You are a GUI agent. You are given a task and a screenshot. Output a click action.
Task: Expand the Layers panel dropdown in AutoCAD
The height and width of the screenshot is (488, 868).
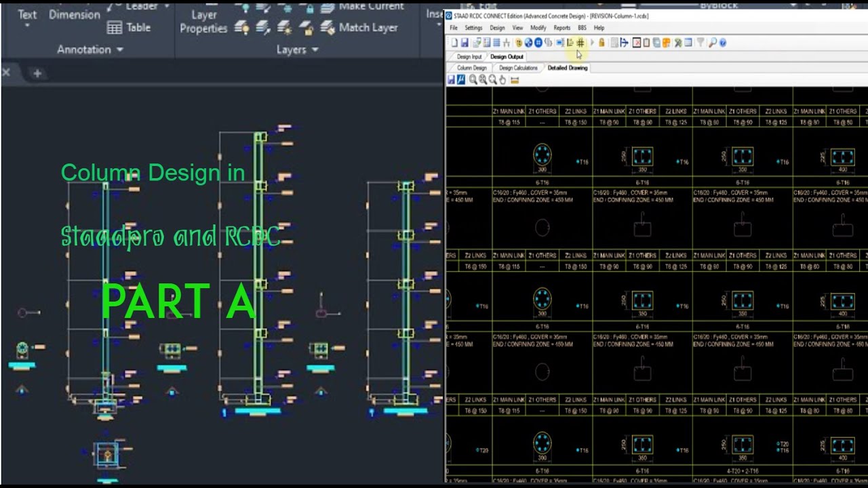click(315, 49)
